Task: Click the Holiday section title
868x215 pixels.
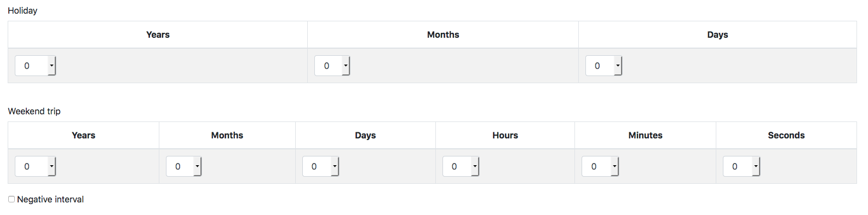Action: pyautogui.click(x=22, y=10)
